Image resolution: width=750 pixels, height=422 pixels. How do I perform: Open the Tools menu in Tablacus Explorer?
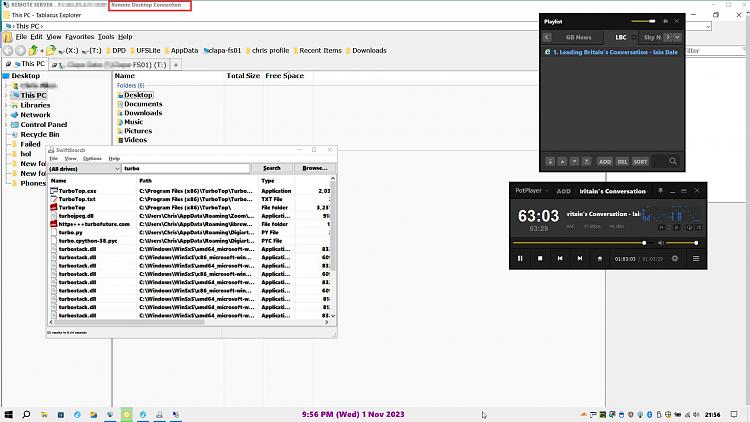[x=106, y=37]
